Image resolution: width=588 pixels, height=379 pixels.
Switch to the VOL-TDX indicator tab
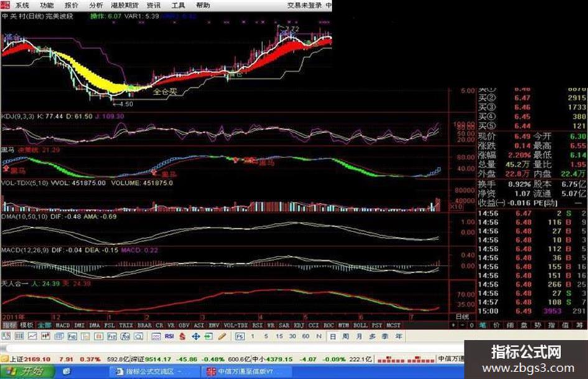(236, 325)
